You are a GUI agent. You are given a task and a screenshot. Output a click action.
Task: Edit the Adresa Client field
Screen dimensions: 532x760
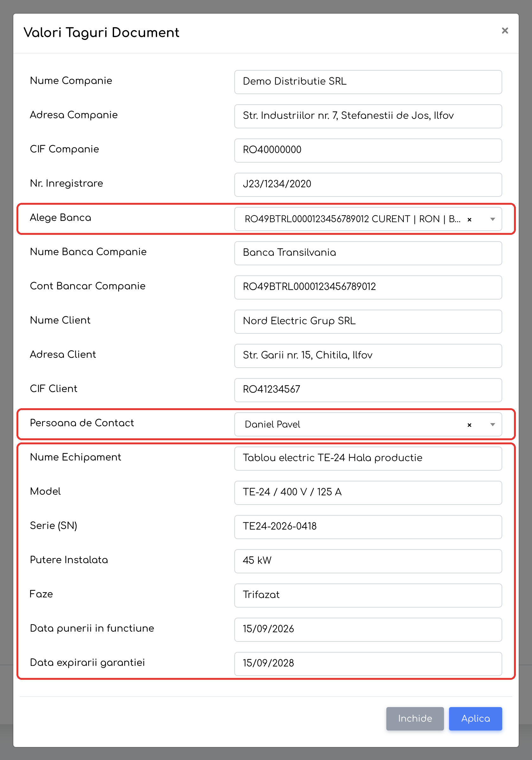(x=368, y=356)
